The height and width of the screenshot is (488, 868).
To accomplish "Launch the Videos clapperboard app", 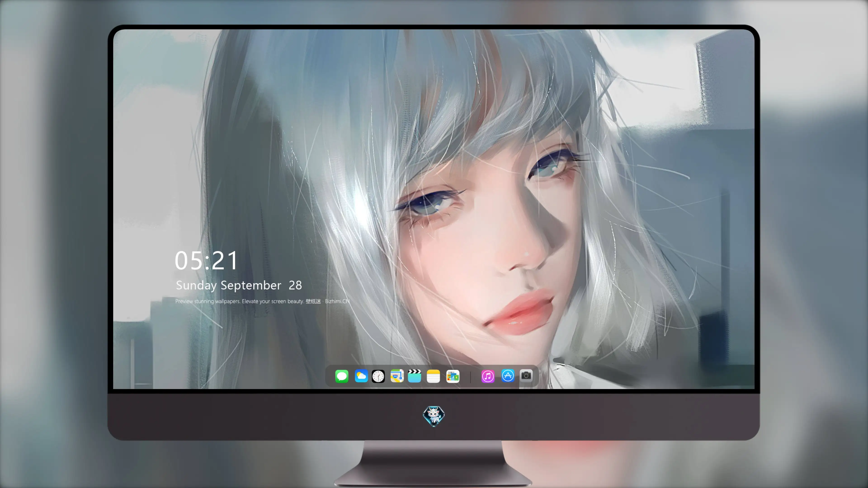I will (415, 376).
